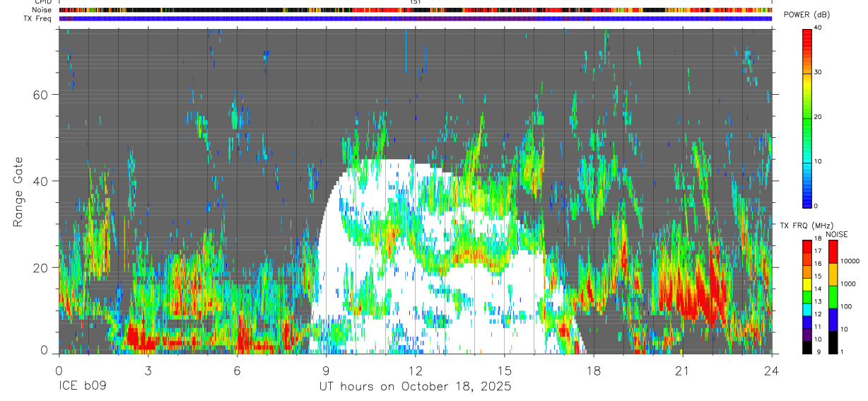The image size is (868, 401).
Task: Pick the red swatch in NOISE legend
Action: point(833,252)
